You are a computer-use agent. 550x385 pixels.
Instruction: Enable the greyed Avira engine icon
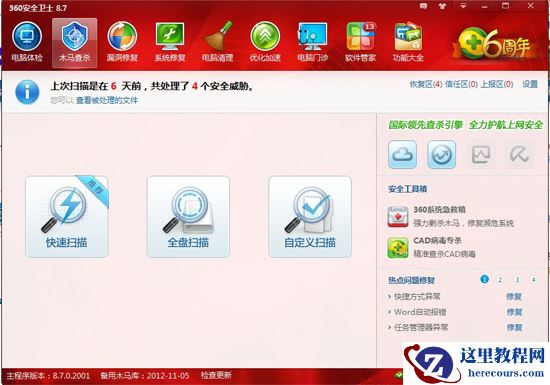pyautogui.click(x=519, y=154)
